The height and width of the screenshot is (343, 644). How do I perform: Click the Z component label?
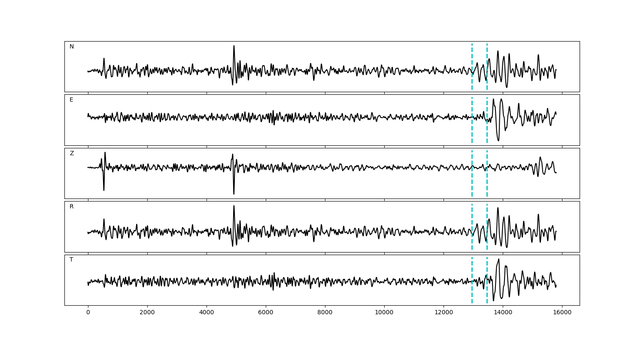[x=72, y=153]
